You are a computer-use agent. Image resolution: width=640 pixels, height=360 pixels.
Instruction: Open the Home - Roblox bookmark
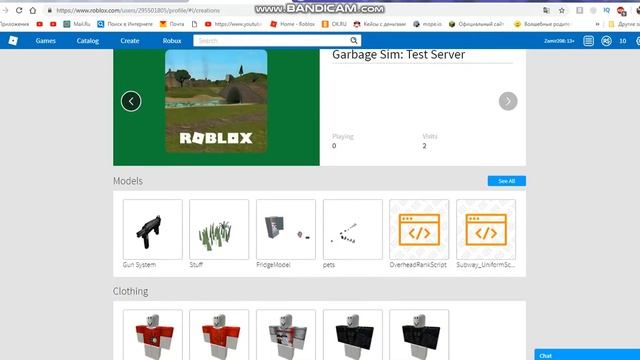pyautogui.click(x=292, y=24)
